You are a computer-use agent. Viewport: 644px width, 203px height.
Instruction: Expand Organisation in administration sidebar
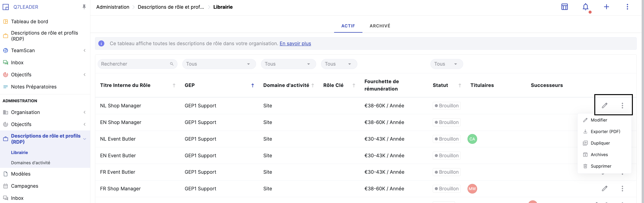tap(84, 112)
